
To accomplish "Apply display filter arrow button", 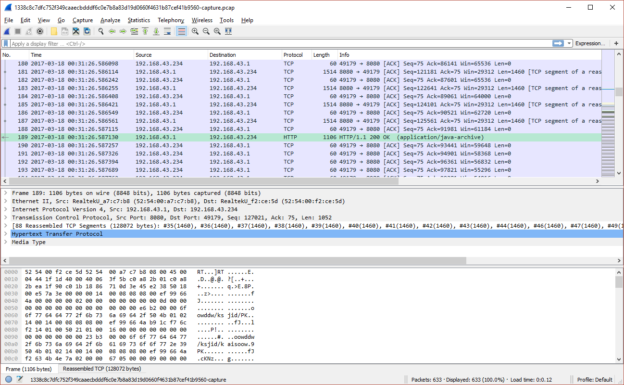I will (558, 43).
